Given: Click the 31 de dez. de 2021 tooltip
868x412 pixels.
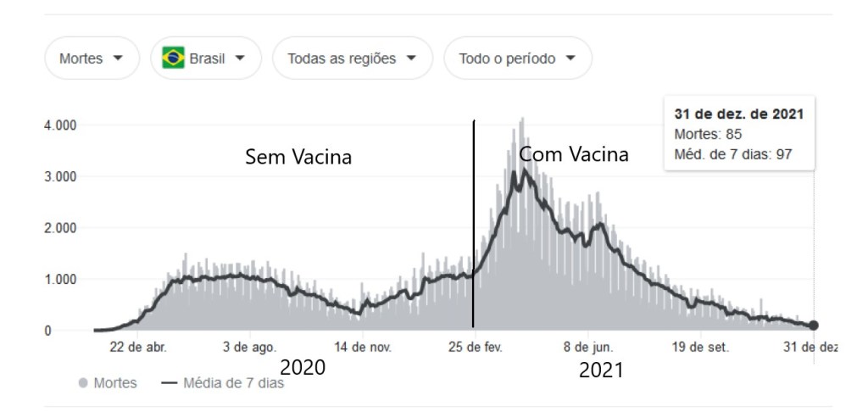Looking at the screenshot, I should (738, 133).
